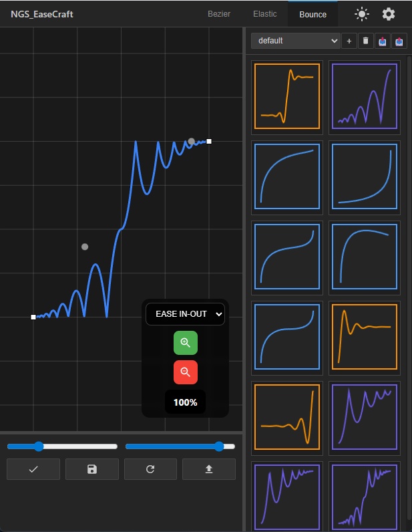
Task: Switch to the Elastic tab
Action: click(265, 14)
